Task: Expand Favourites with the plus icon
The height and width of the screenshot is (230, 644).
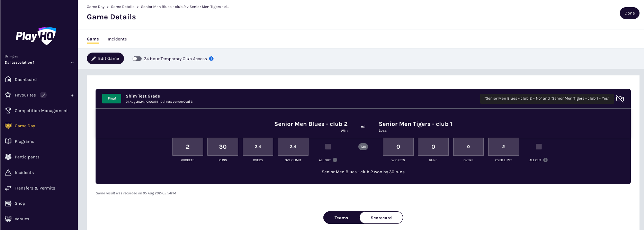Action: [x=72, y=95]
